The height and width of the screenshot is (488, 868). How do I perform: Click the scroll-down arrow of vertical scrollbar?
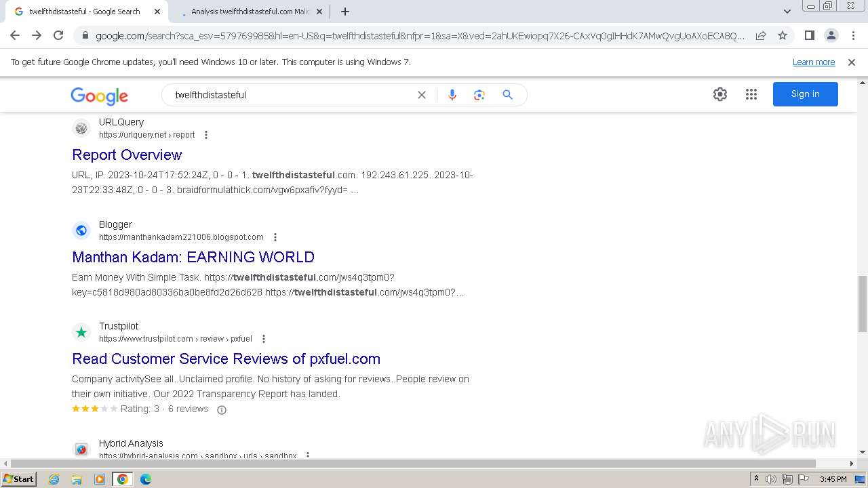click(862, 452)
